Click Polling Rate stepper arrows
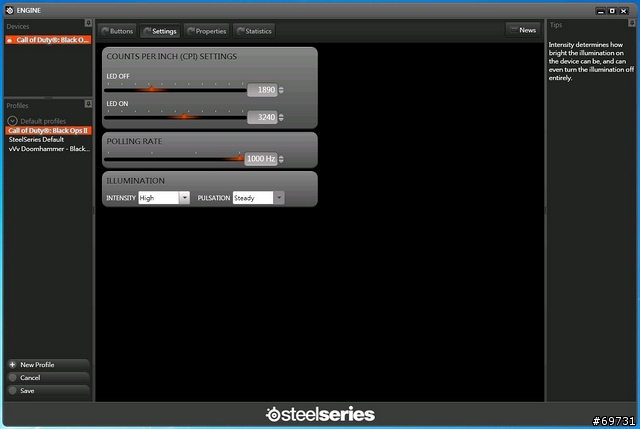Viewport: 640px width, 429px height. [281, 159]
